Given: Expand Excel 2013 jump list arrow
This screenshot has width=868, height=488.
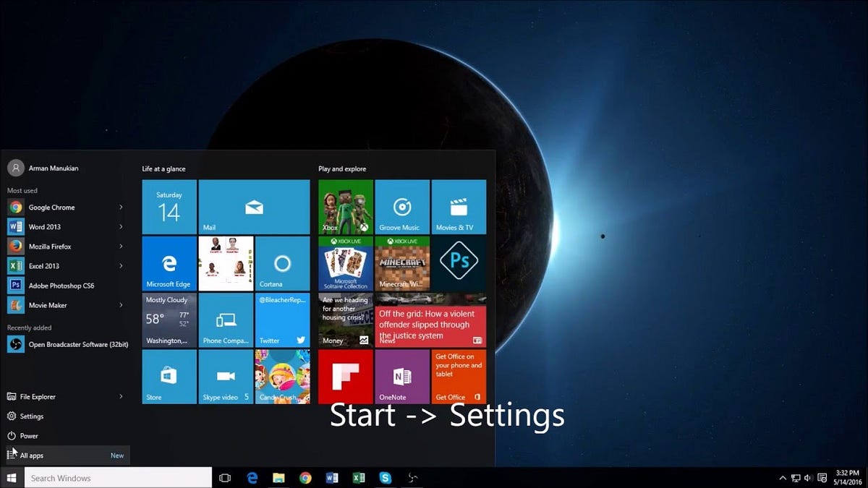Looking at the screenshot, I should point(121,266).
